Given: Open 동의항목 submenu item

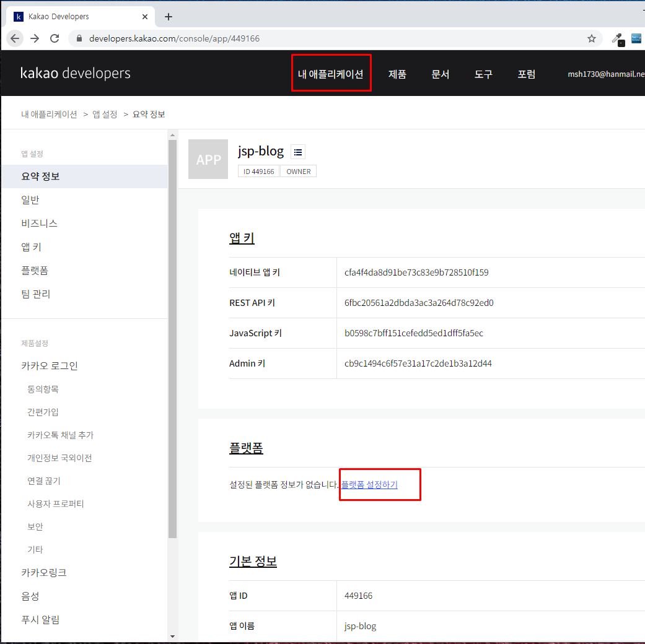Looking at the screenshot, I should (x=43, y=389).
